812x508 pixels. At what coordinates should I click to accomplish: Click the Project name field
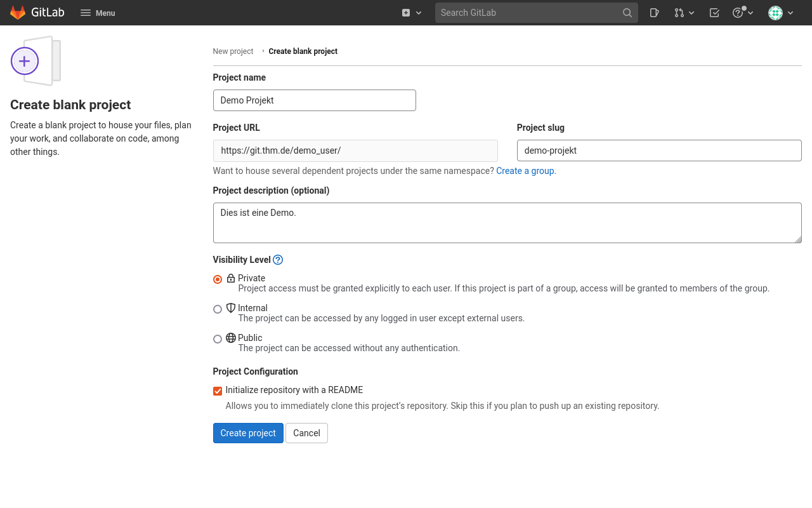315,100
